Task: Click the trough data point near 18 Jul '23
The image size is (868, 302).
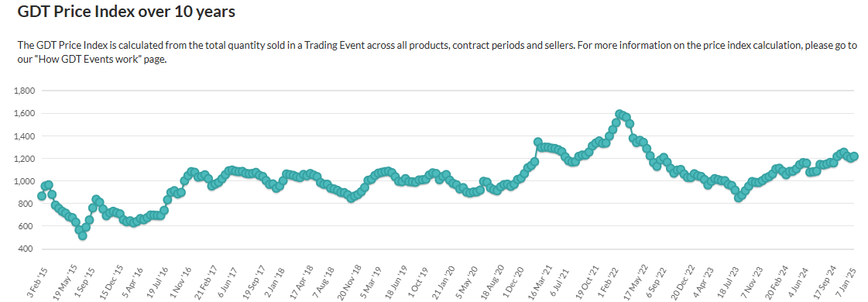Action: tap(738, 197)
